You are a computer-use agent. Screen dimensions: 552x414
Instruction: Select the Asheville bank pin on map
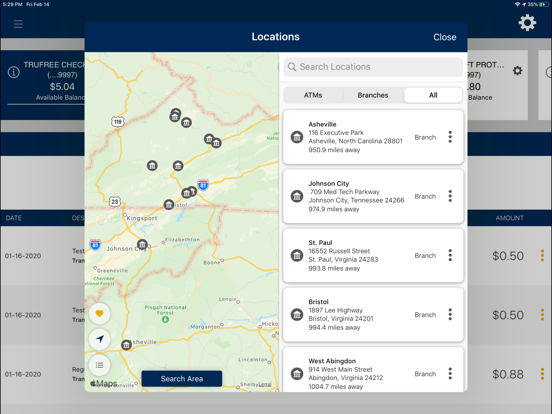point(126,345)
